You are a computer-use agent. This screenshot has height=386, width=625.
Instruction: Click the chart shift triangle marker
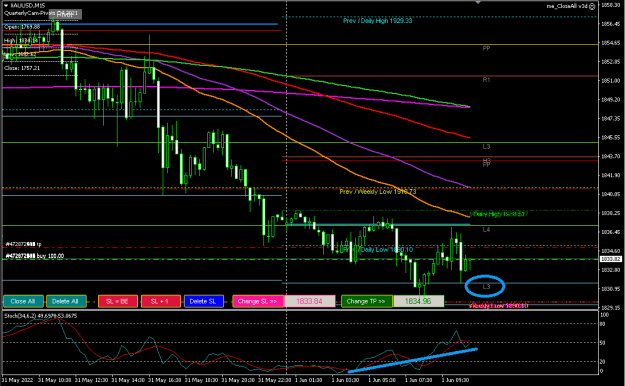(478, 2)
